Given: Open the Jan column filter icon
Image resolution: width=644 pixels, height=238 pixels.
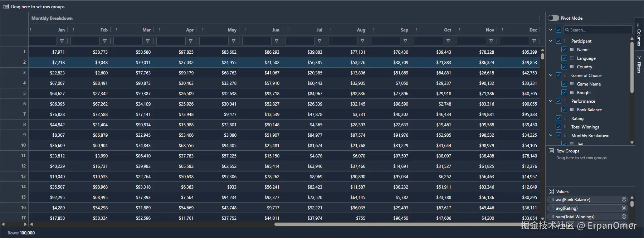Looking at the screenshot, I should tap(62, 41).
